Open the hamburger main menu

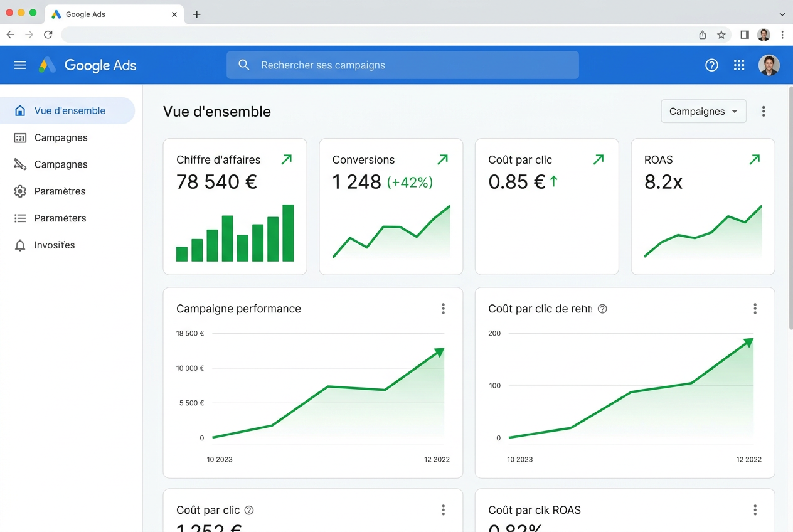20,65
